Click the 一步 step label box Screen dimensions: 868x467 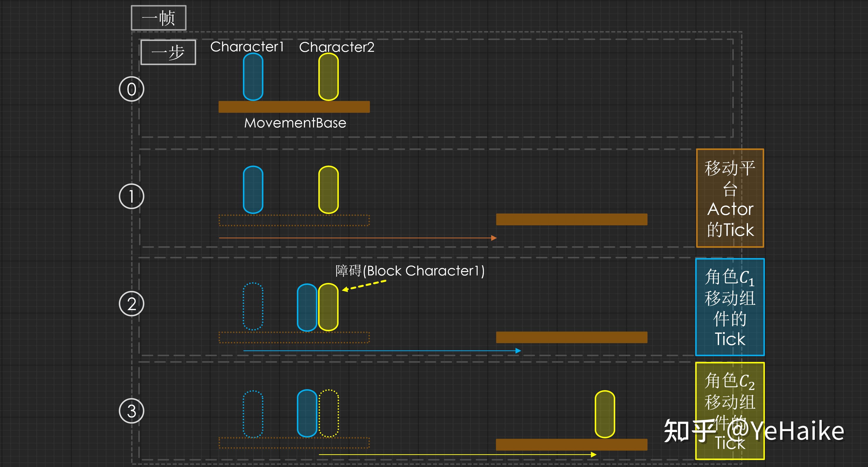point(168,52)
